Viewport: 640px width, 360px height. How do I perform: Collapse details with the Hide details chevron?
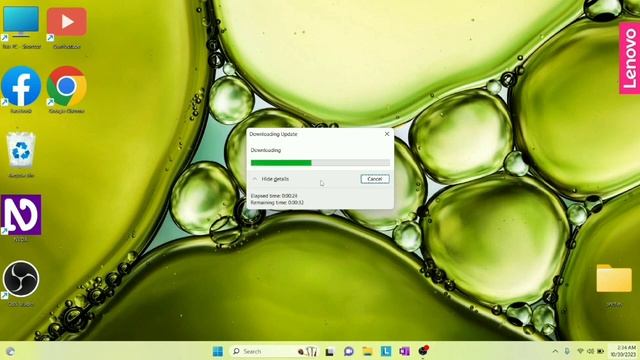[255, 179]
